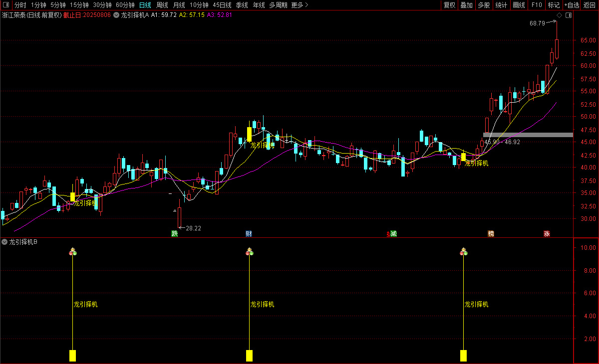Image resolution: width=599 pixels, height=364 pixels.
Task: Click the red $ marker beside 减
Action: (388, 234)
